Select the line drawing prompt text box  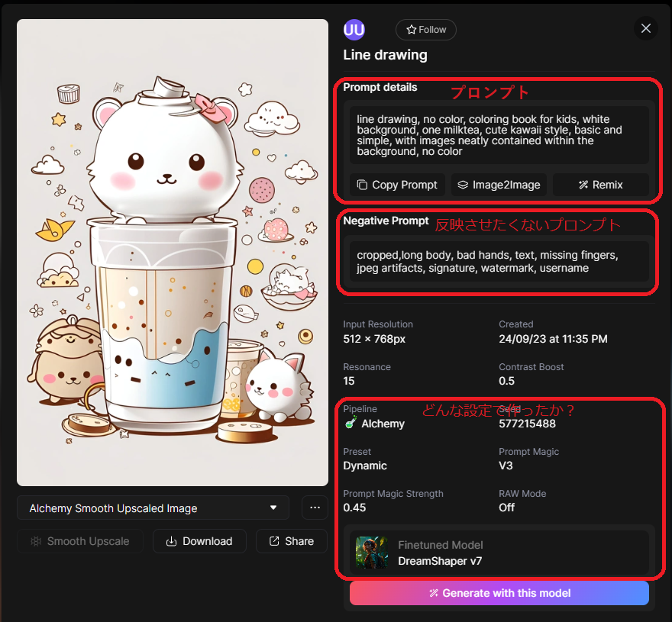pos(499,135)
